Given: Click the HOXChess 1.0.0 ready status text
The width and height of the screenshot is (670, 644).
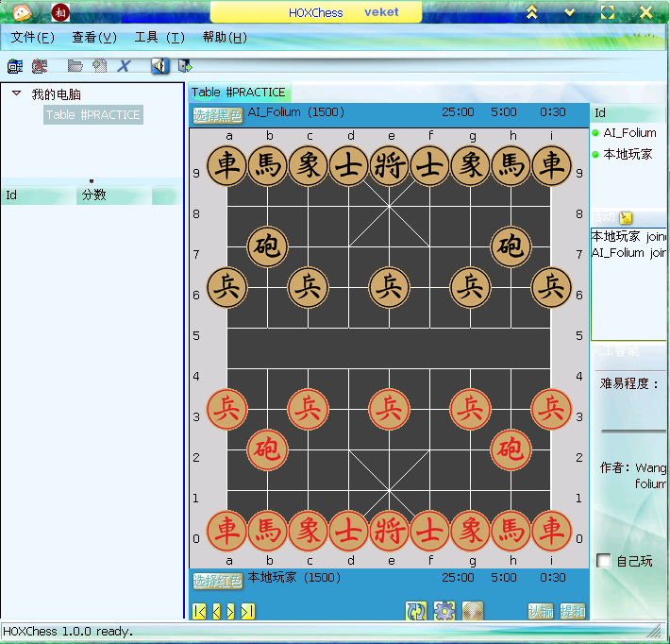Looking at the screenshot, I should pos(68,631).
